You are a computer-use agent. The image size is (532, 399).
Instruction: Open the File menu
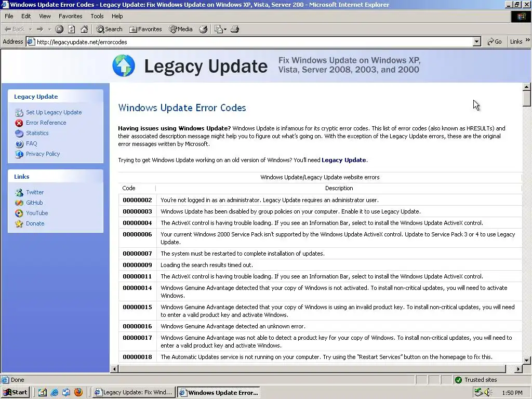tap(9, 16)
